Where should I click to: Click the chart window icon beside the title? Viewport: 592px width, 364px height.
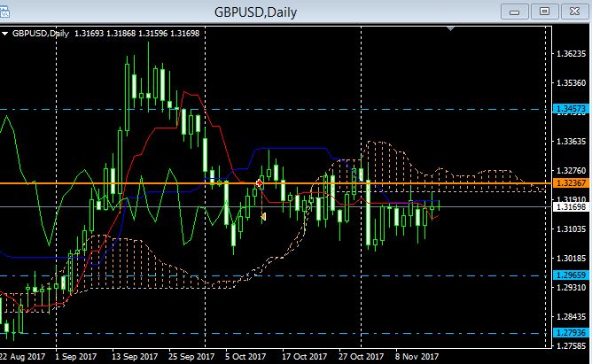tap(4, 12)
